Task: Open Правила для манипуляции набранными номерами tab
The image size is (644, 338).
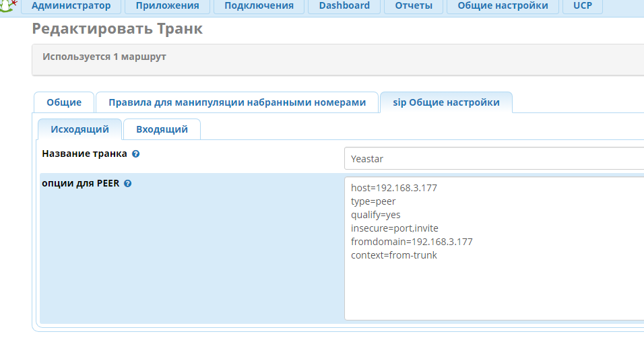Action: coord(237,102)
